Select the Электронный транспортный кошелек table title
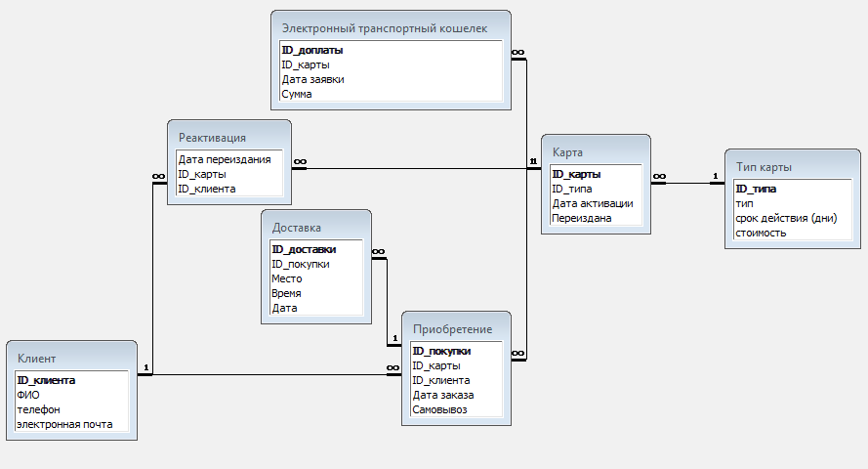The image size is (868, 469). [x=385, y=28]
